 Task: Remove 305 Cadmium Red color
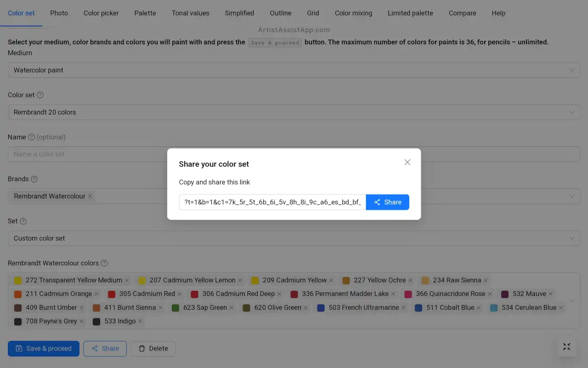pyautogui.click(x=180, y=294)
